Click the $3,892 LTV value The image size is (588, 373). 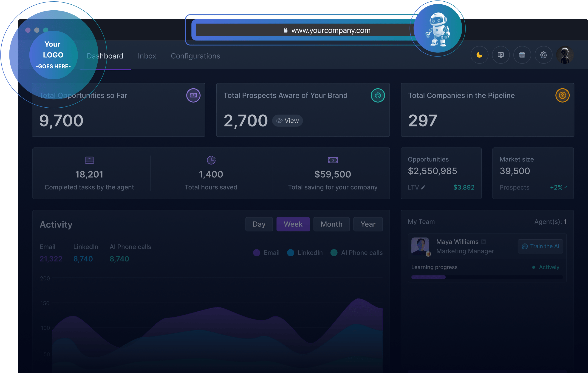[464, 187]
